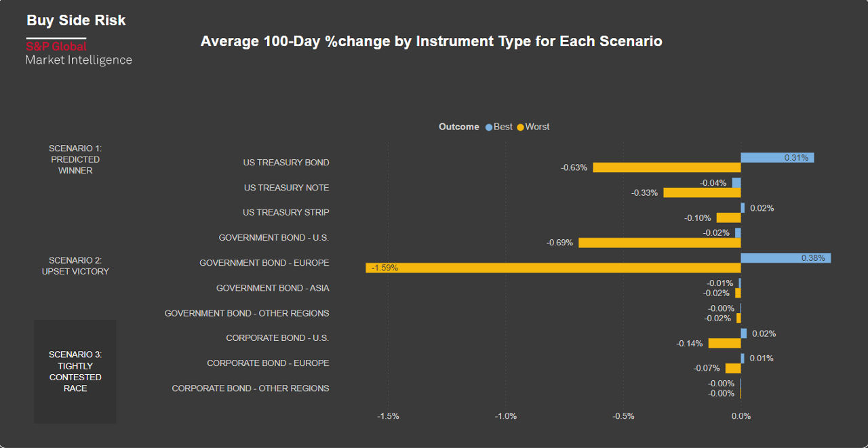Click the -0.69% Government Bond U.S. bar
The image size is (868, 448).
tap(659, 243)
